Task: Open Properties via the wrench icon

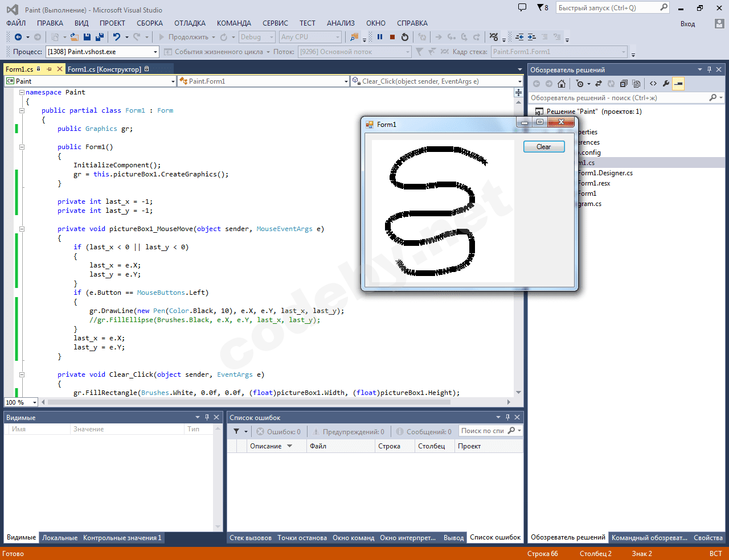Action: 666,84
